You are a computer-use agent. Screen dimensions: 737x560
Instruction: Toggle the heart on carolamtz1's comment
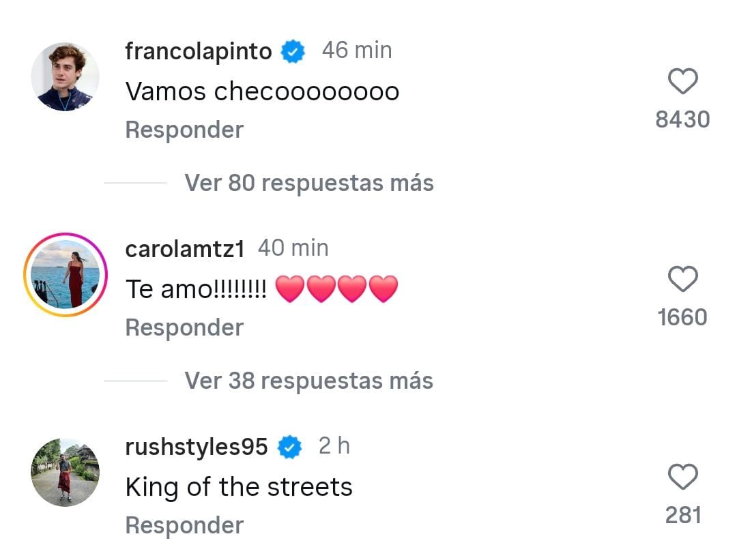click(682, 279)
